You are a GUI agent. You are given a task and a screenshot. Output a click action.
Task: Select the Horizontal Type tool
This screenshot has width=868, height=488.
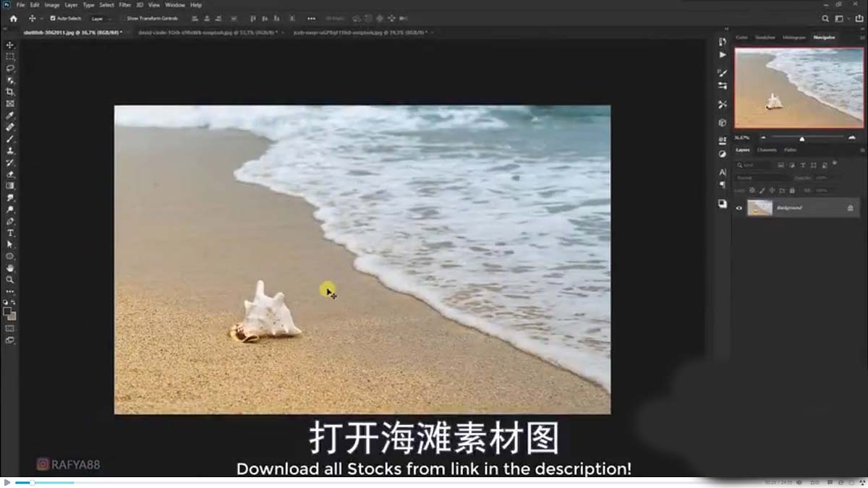click(10, 233)
